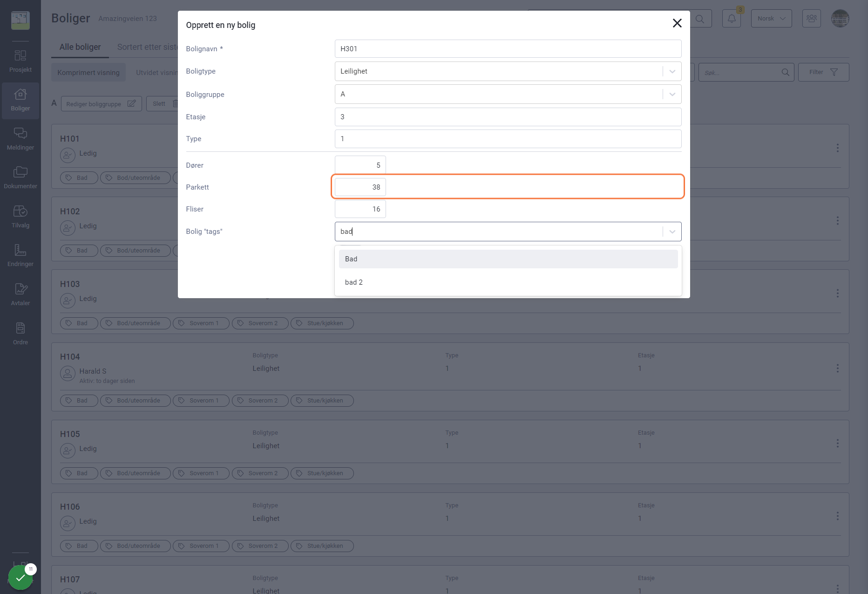Select the 'bad 2' tag option

pos(508,282)
